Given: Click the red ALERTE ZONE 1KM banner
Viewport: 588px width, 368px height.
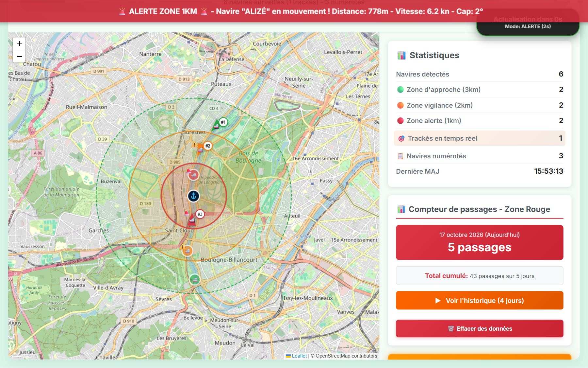Looking at the screenshot, I should click(x=294, y=11).
